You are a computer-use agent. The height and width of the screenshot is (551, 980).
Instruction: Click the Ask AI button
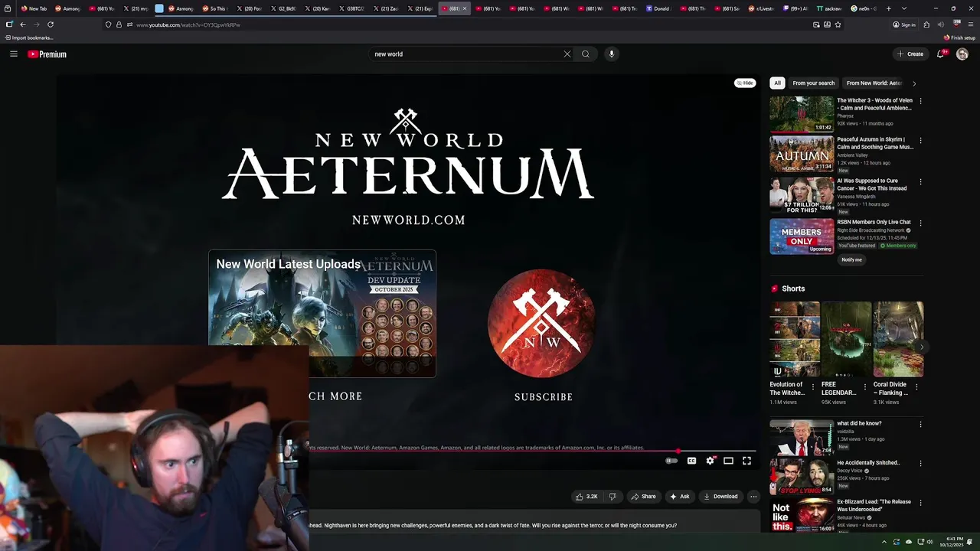pyautogui.click(x=679, y=496)
